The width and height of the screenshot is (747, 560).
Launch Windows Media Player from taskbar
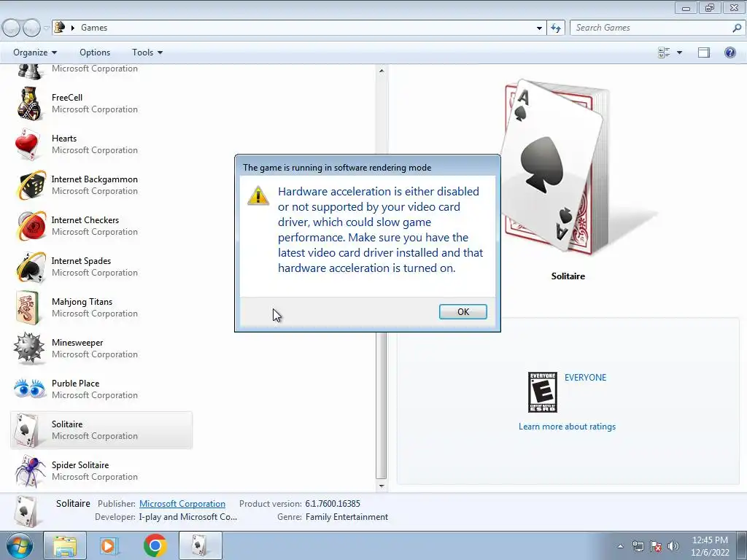tap(109, 545)
